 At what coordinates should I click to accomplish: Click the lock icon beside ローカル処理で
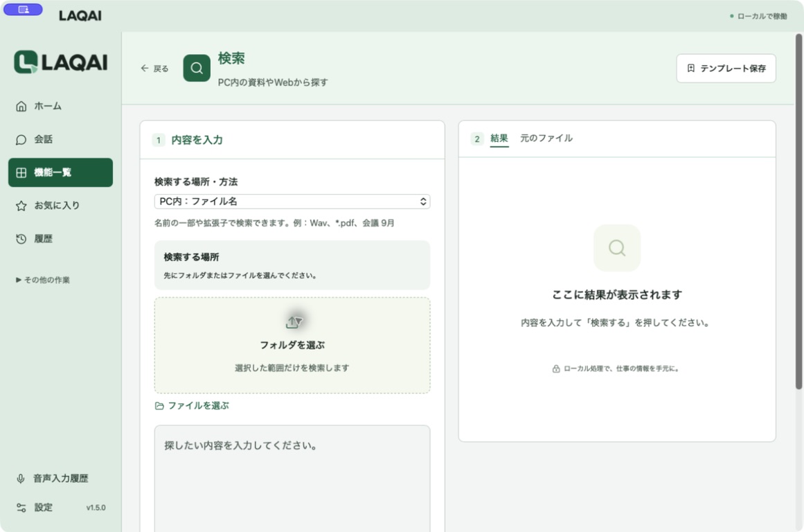point(556,369)
